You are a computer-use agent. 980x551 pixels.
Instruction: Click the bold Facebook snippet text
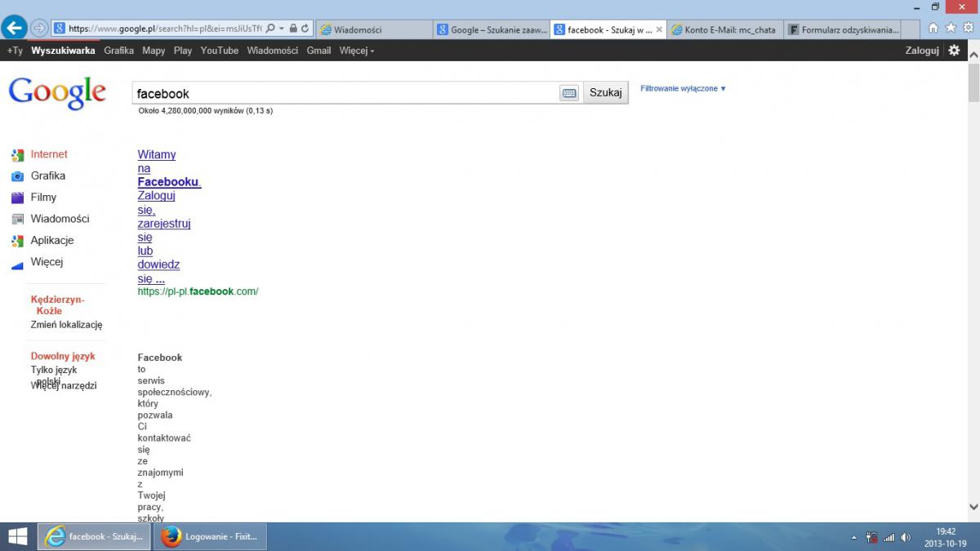(160, 358)
